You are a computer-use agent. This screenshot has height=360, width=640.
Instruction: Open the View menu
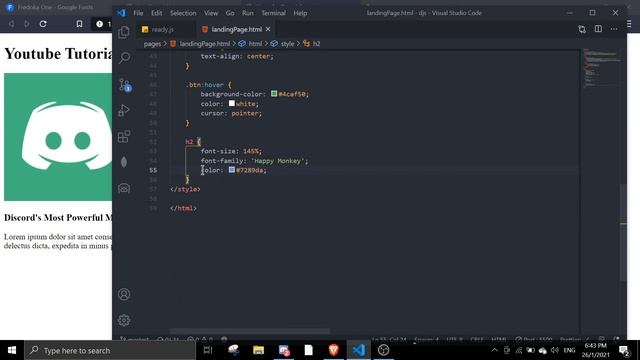pos(211,13)
